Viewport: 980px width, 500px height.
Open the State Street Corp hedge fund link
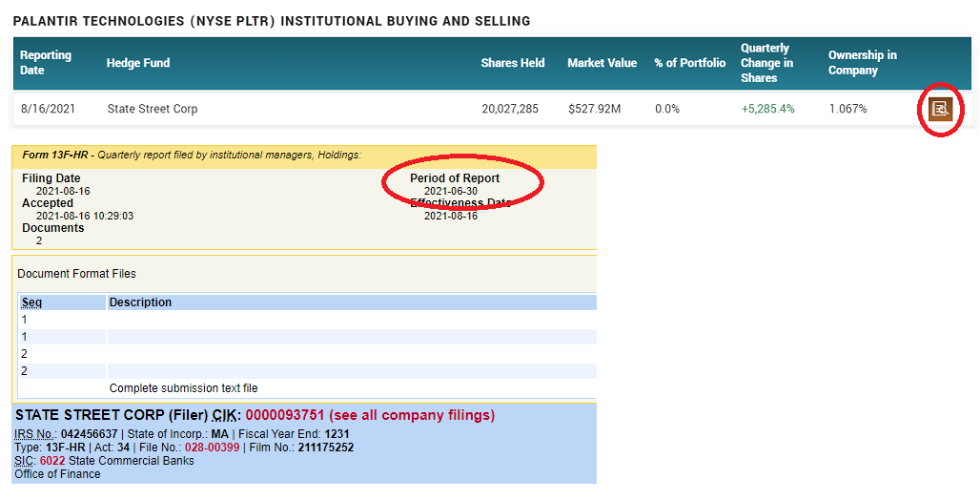pos(153,109)
